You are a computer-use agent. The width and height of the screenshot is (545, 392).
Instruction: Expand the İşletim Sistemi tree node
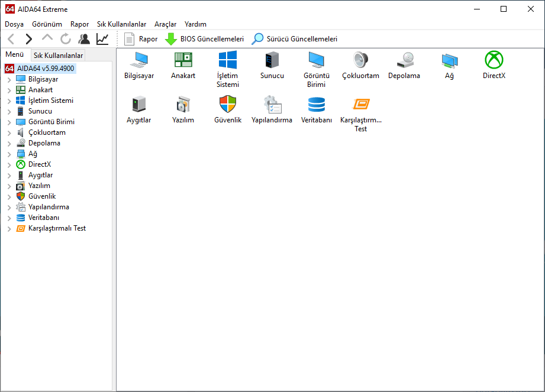click(9, 101)
